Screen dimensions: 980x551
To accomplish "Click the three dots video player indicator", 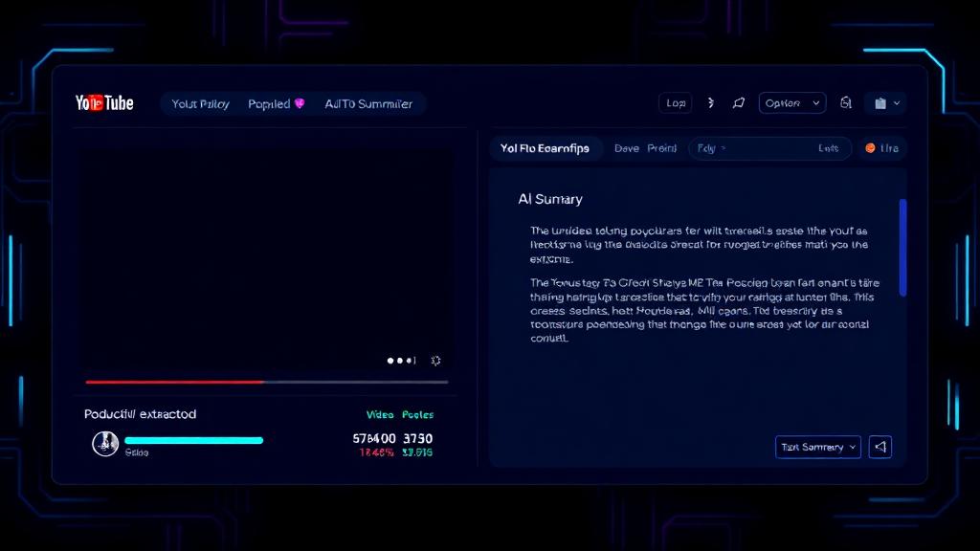I will pos(401,361).
